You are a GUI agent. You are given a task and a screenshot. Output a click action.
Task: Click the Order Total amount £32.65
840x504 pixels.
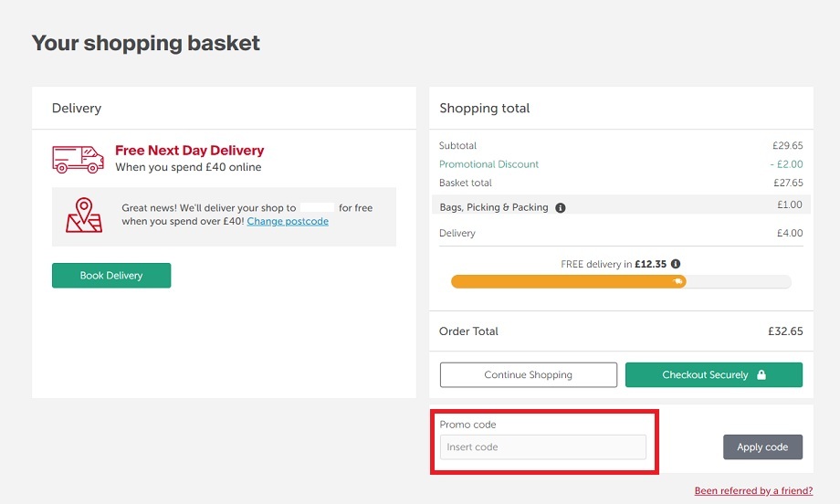tap(785, 331)
